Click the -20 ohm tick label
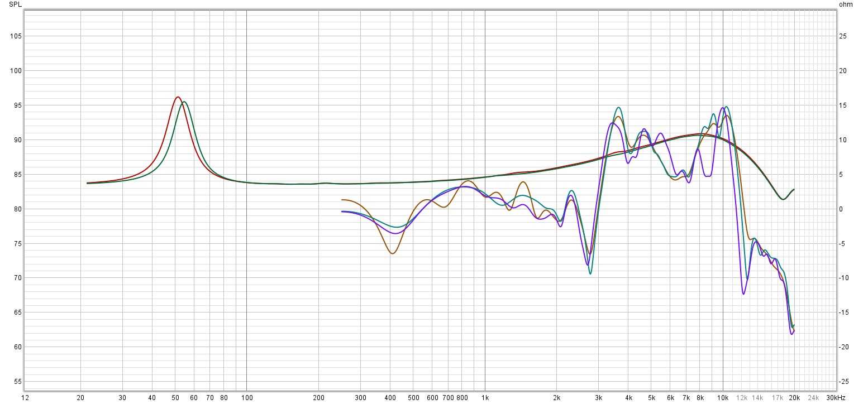 tap(845, 347)
